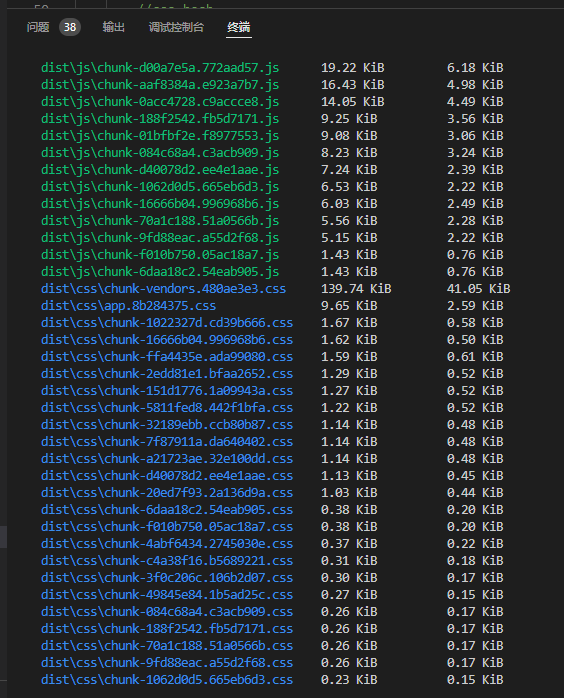Click dist\css\chunk-3f0c206c.106b2d07.css path
Screen dimensions: 564x698
tap(167, 578)
